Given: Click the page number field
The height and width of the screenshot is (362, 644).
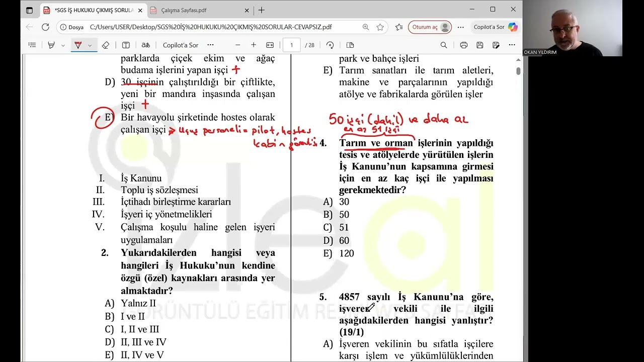Looking at the screenshot, I should point(291,45).
